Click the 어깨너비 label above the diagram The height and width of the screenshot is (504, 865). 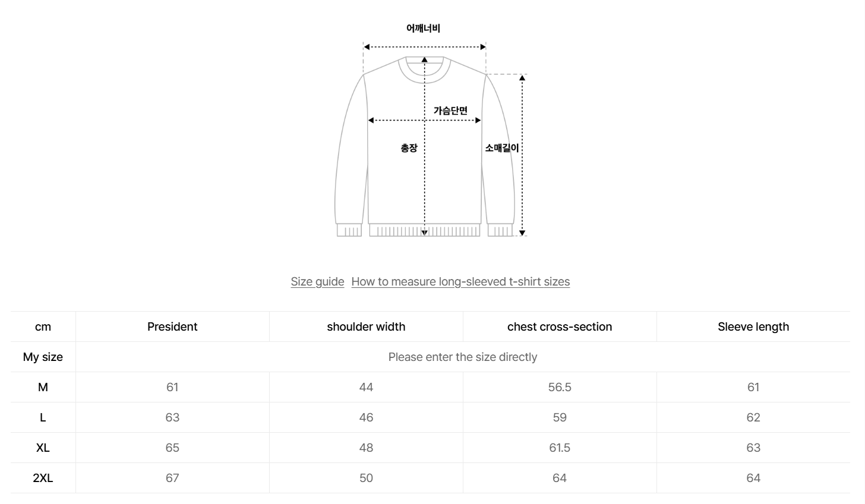coord(423,28)
